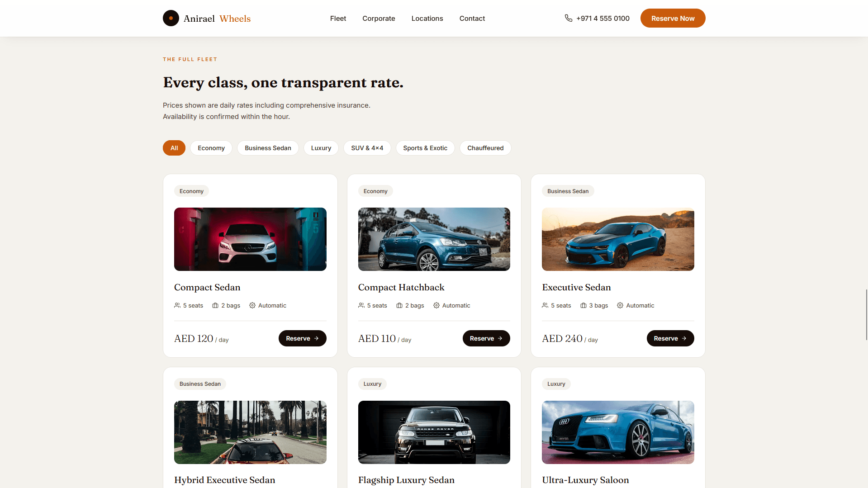Click 'THE FULL FLEET' label
The width and height of the screenshot is (868, 488).
coord(190,59)
